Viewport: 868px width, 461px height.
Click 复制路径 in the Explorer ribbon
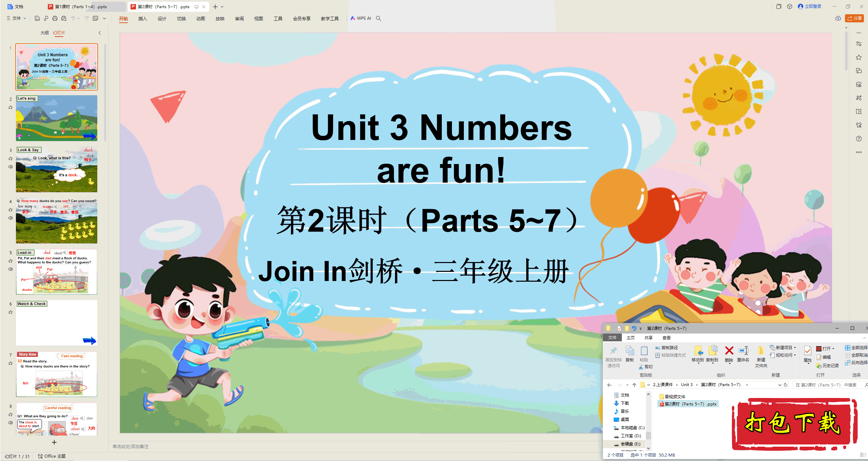[x=666, y=348]
